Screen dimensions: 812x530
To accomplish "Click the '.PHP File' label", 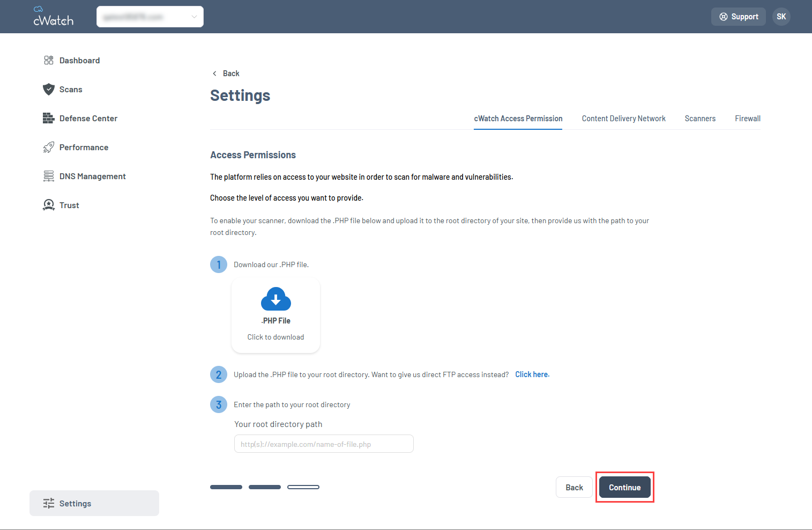I will [276, 321].
